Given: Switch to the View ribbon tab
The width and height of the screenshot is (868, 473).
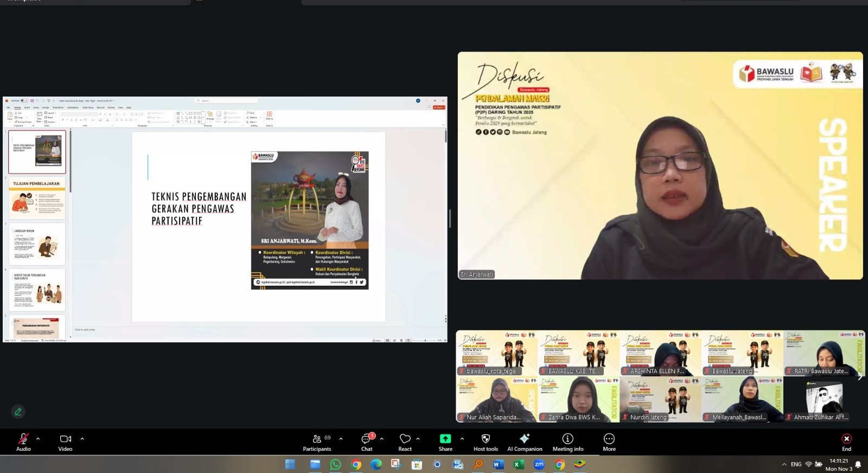Looking at the screenshot, I should (x=120, y=107).
